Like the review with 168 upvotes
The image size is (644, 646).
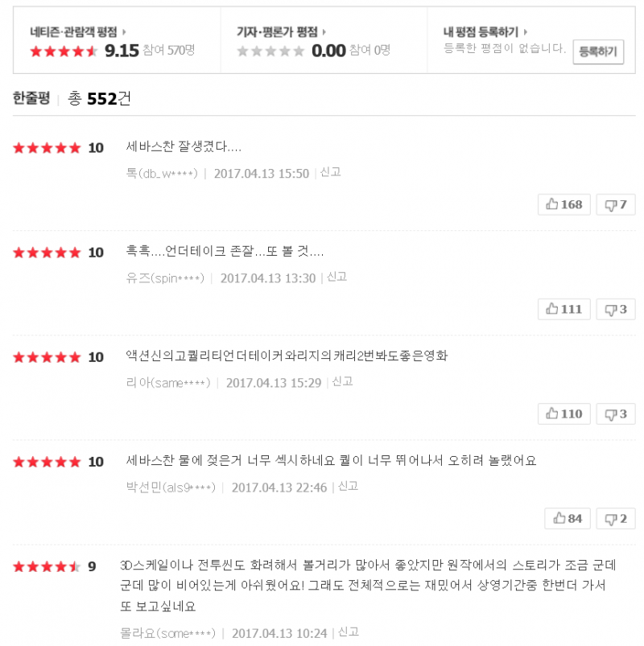[x=564, y=204]
